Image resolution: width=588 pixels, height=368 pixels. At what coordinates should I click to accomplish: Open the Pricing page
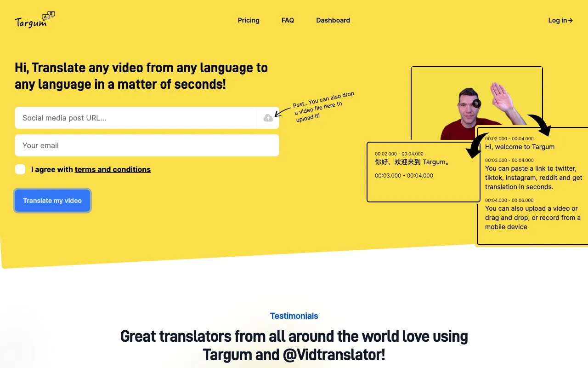coord(249,20)
